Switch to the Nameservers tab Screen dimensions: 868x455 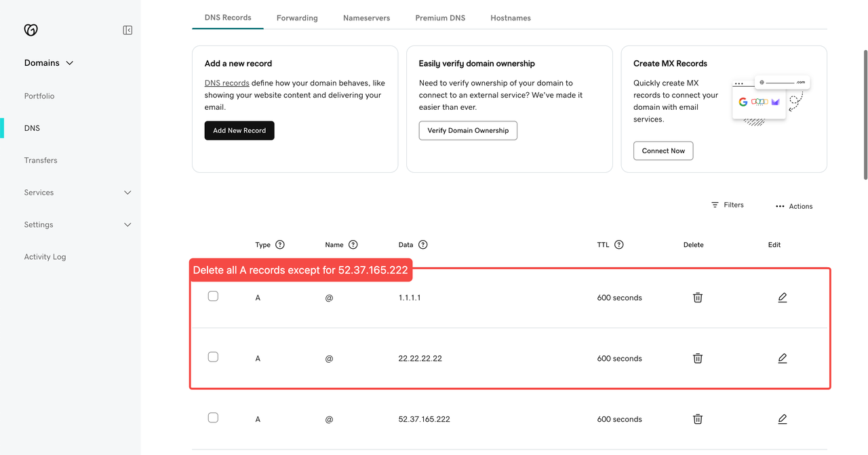point(366,18)
